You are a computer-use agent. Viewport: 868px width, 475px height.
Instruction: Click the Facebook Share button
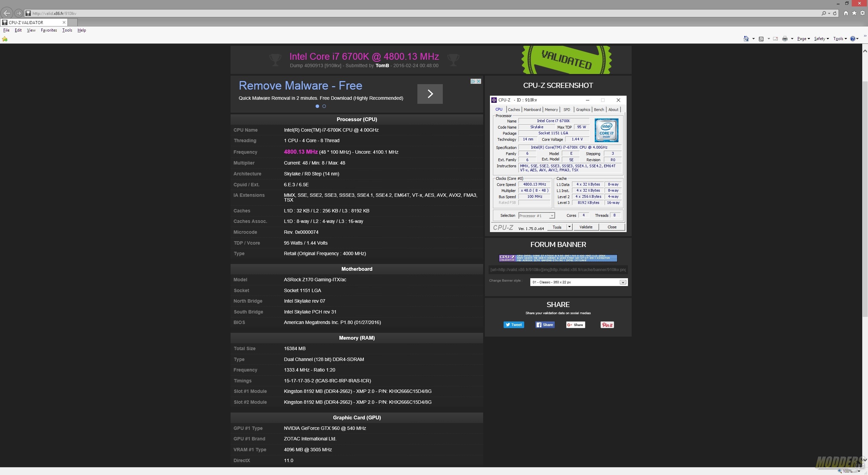click(x=545, y=325)
